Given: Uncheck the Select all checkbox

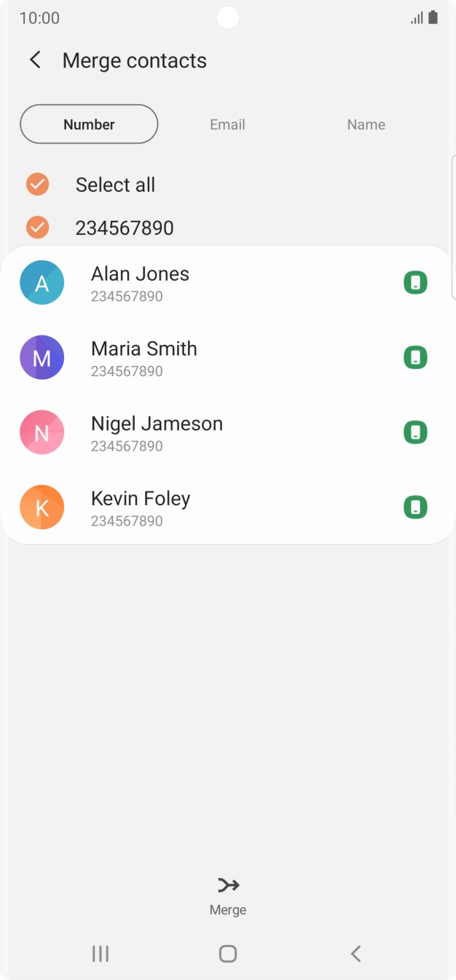Looking at the screenshot, I should coord(38,184).
